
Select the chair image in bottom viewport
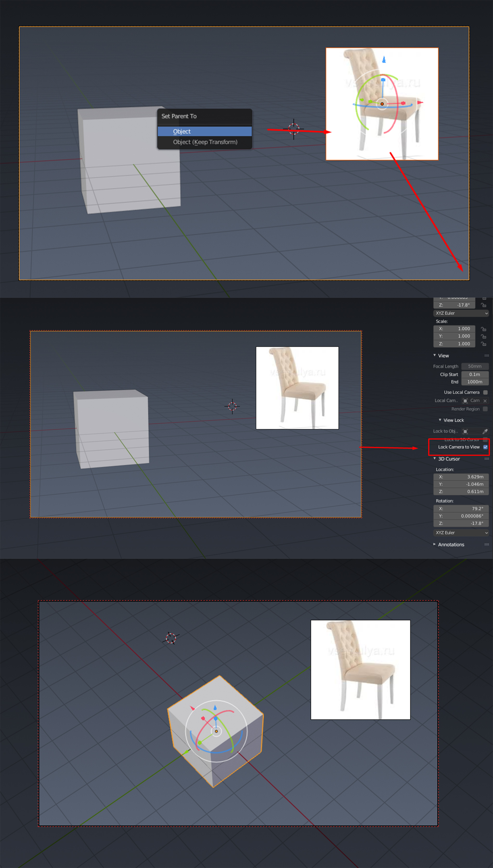[360, 670]
